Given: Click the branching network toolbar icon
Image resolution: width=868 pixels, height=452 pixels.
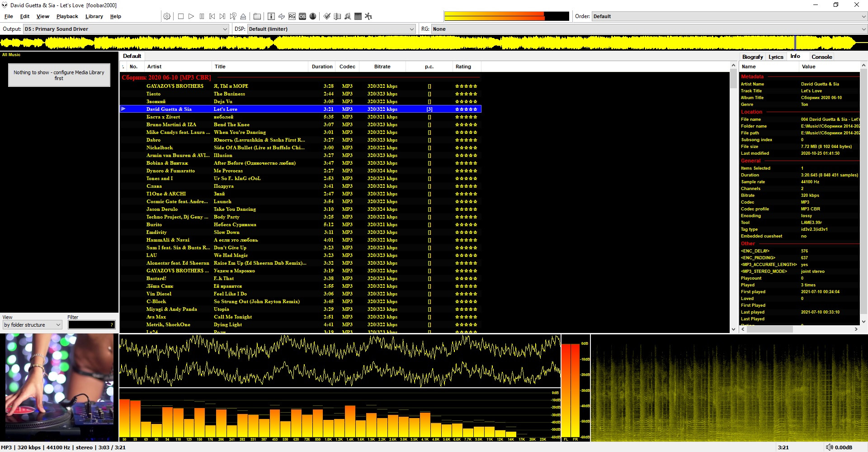Looking at the screenshot, I should 368,16.
